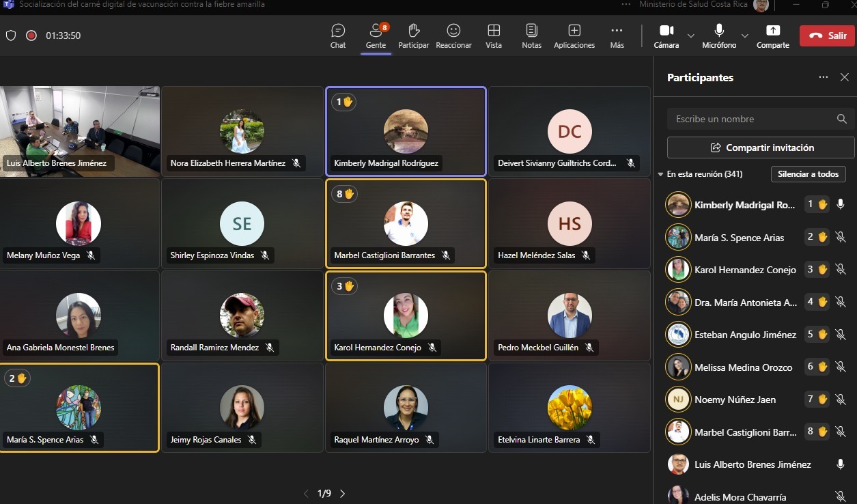Focus the Escribe un nombre search field

[761, 119]
